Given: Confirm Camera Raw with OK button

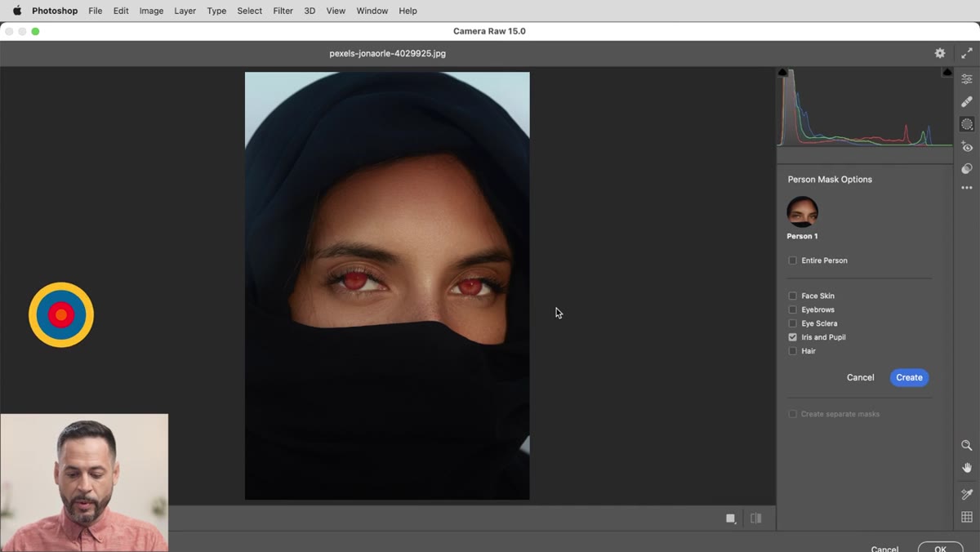Looking at the screenshot, I should point(940,548).
